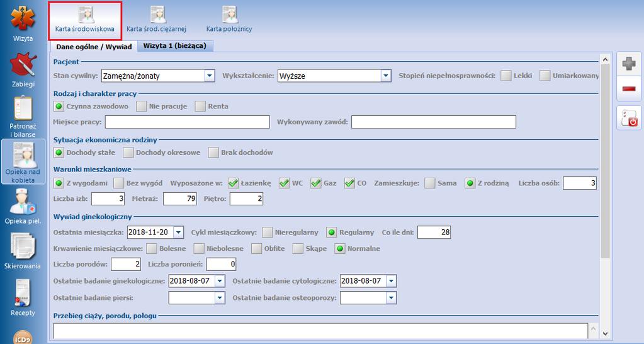
Task: Click the Liczba poronień field
Action: [222, 264]
